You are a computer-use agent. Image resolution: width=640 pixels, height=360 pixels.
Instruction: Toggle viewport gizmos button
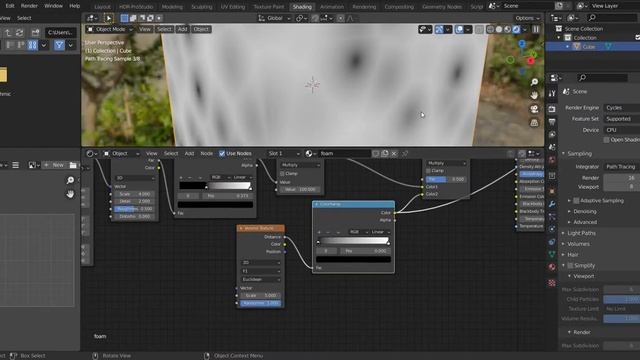[x=439, y=29]
